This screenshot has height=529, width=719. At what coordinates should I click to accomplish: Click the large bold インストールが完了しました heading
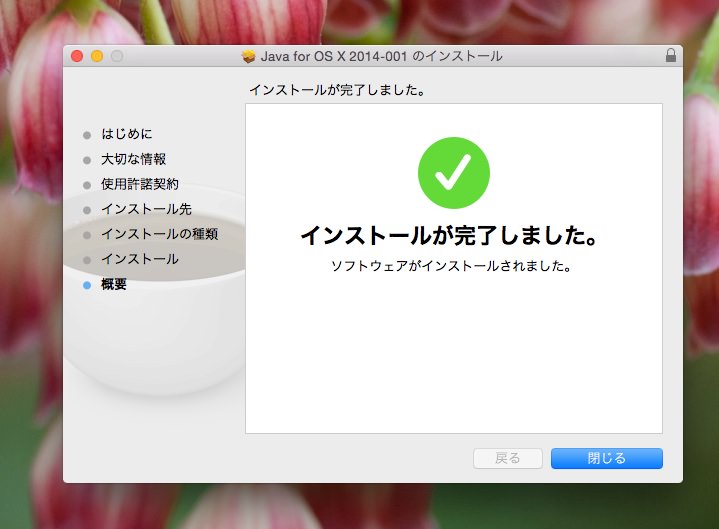point(449,235)
